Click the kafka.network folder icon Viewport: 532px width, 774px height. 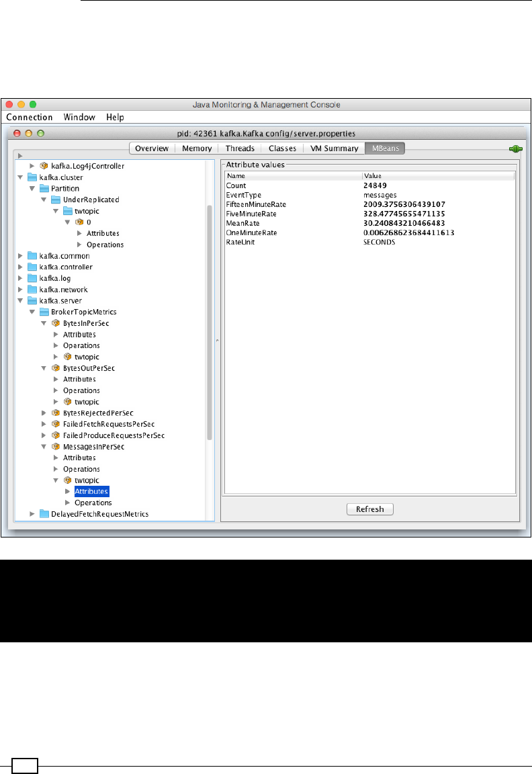(x=32, y=290)
